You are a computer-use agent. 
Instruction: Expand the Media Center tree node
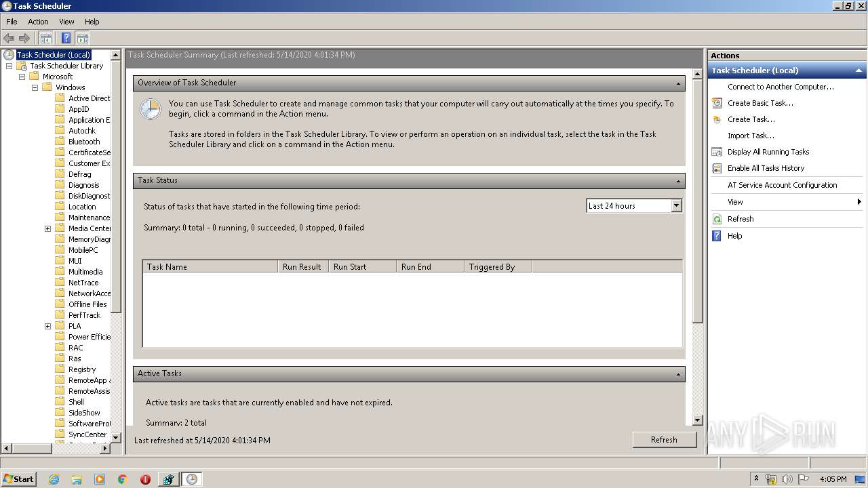[x=47, y=228]
